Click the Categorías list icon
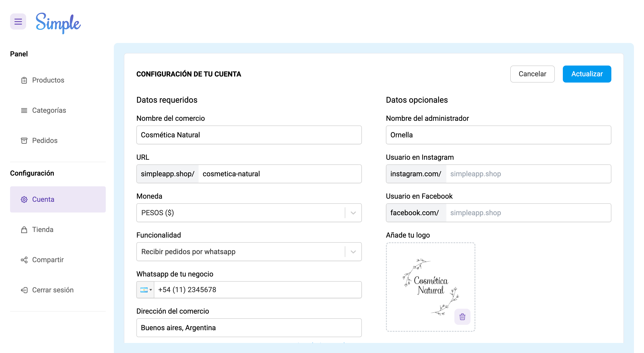The image size is (644, 353). (x=24, y=110)
